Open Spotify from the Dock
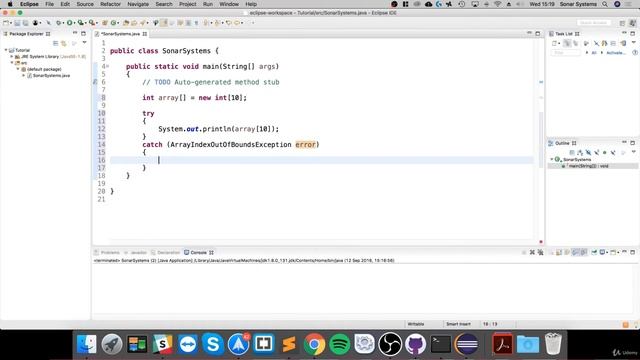The width and height of the screenshot is (640, 360). (x=340, y=344)
